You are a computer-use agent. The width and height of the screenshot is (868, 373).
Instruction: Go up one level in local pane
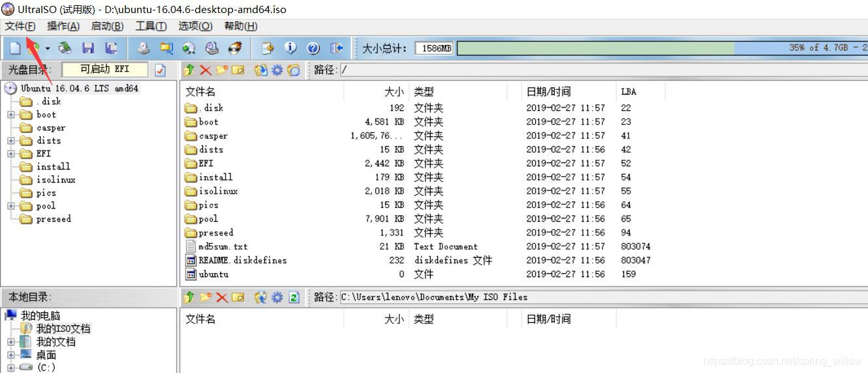point(189,297)
